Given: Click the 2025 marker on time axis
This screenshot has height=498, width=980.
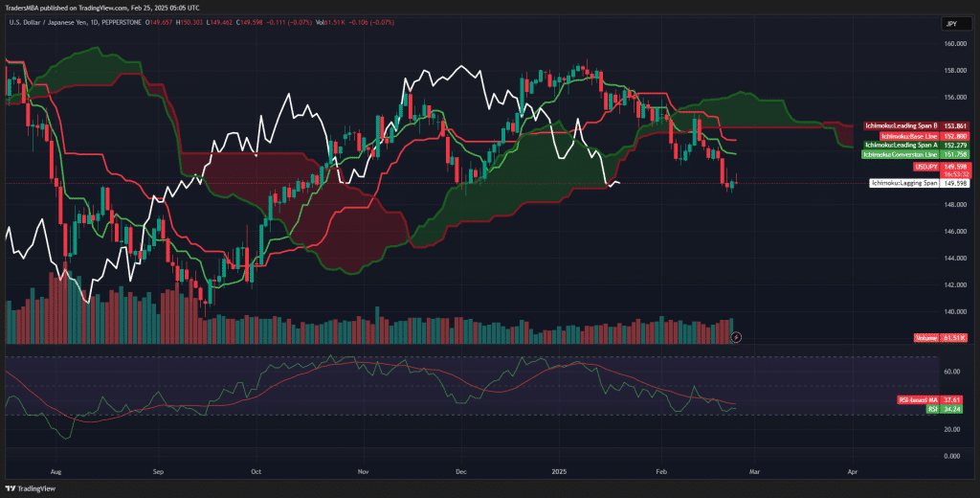Looking at the screenshot, I should pyautogui.click(x=561, y=472).
